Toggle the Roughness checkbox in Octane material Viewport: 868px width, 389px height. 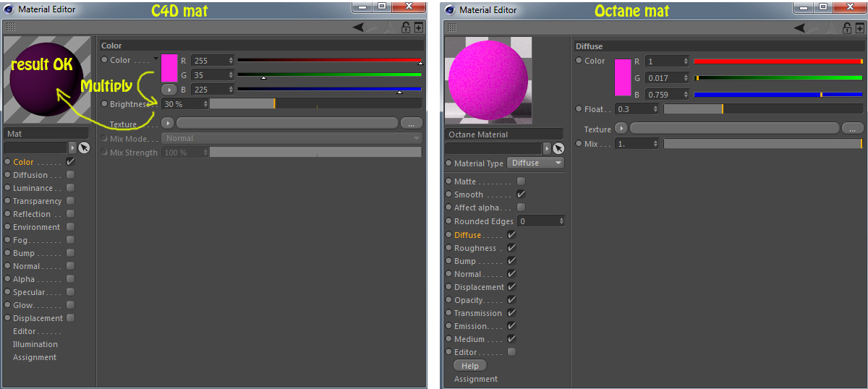click(511, 247)
